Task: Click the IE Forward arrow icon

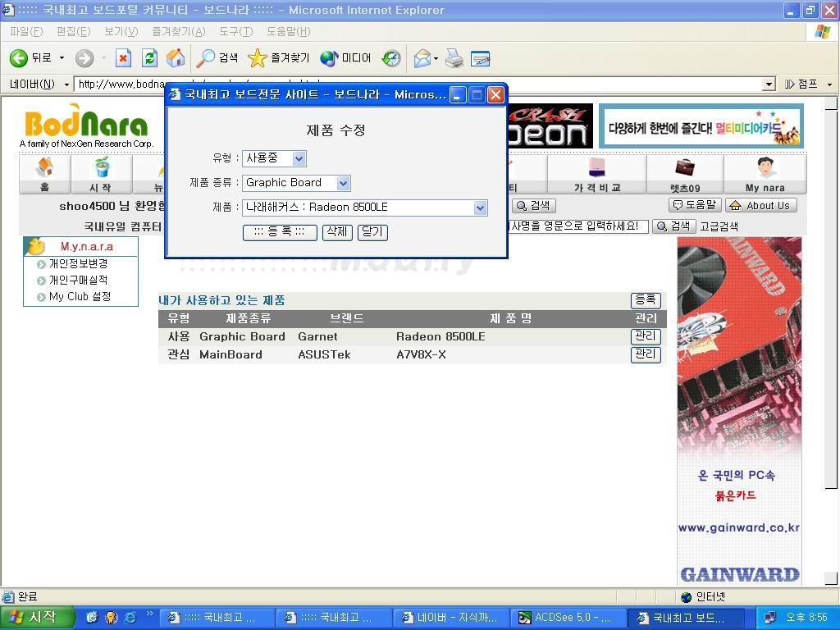Action: point(84,58)
